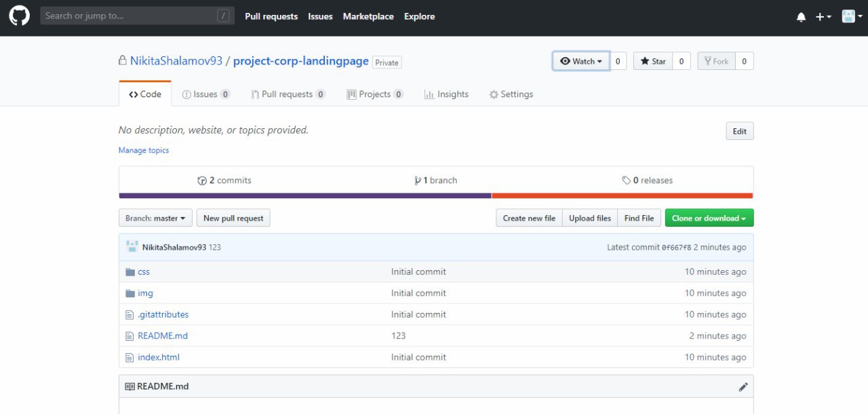Click the Manage topics link

[x=144, y=150]
